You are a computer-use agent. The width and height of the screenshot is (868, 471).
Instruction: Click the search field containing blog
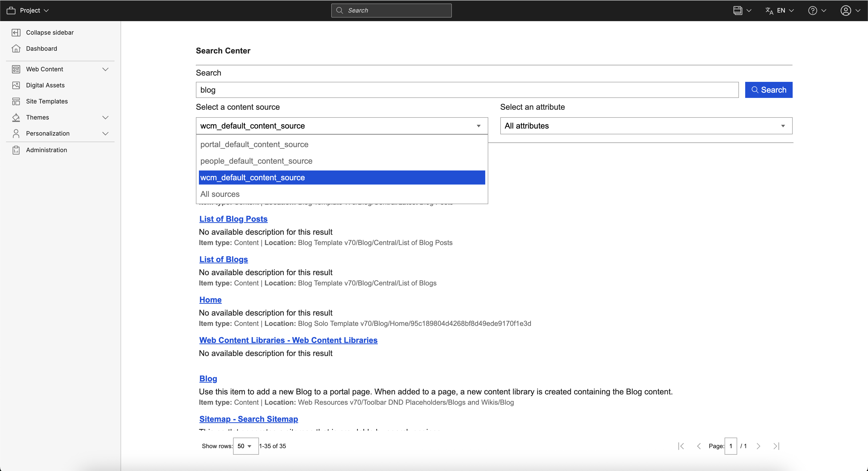(467, 90)
